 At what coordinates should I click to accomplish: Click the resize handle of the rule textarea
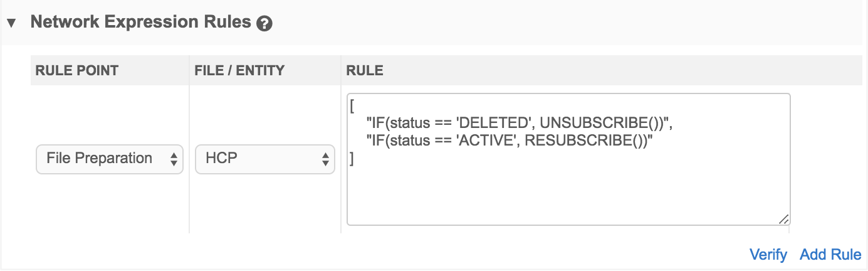click(x=783, y=218)
